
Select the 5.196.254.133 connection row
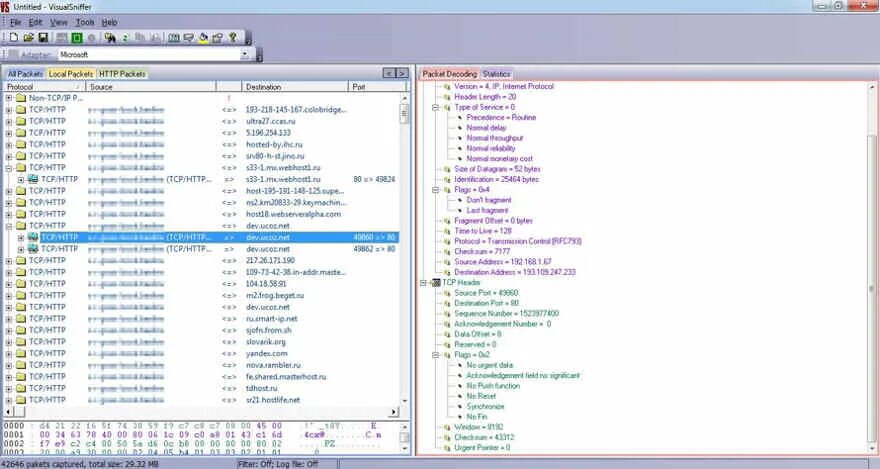[201, 133]
